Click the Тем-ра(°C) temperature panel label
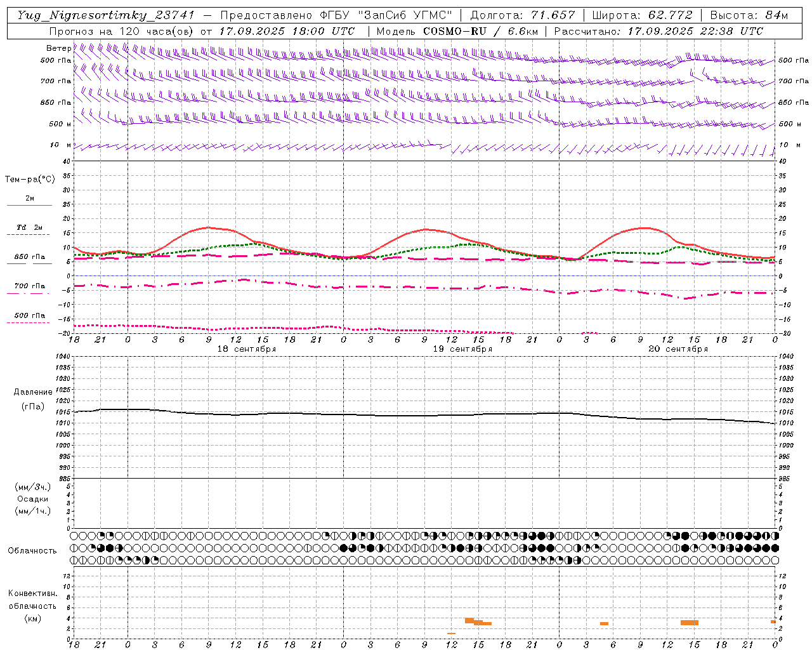 click(30, 179)
